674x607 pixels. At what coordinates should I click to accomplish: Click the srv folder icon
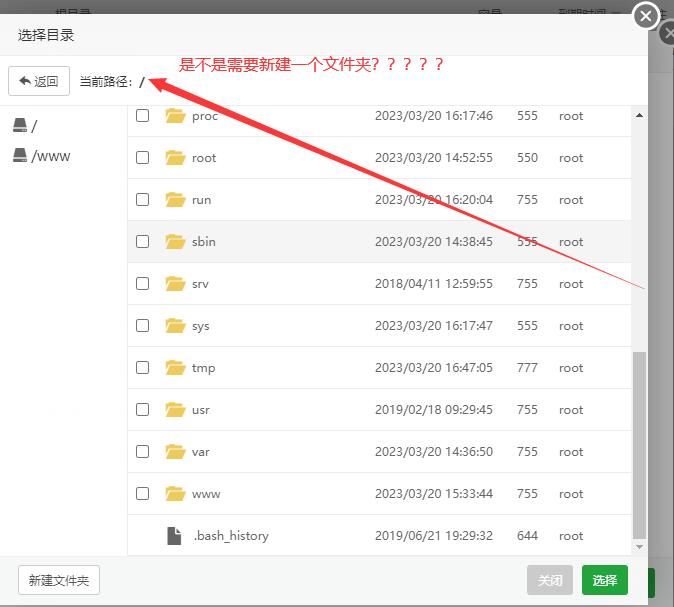(x=175, y=284)
